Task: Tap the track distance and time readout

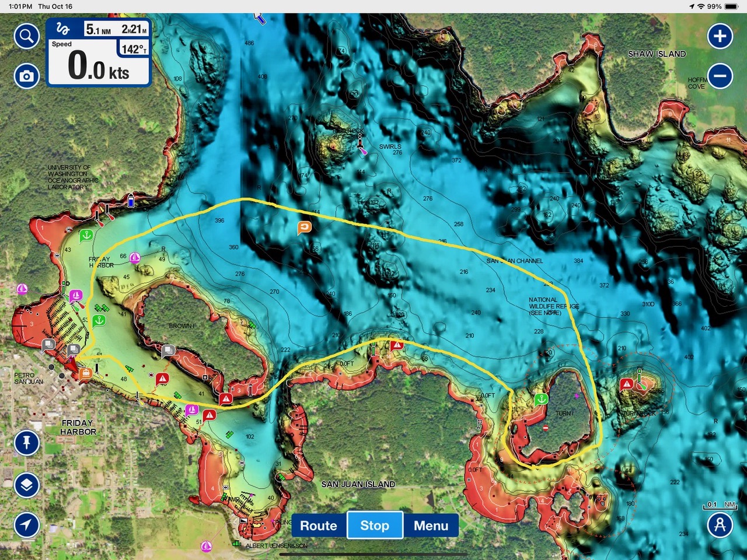Action: coord(116,29)
